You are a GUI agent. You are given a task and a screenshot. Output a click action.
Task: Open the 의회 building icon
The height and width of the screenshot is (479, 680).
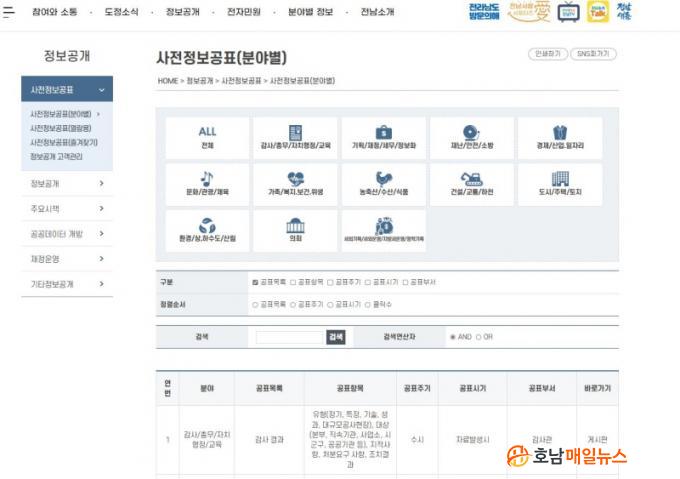(x=295, y=230)
